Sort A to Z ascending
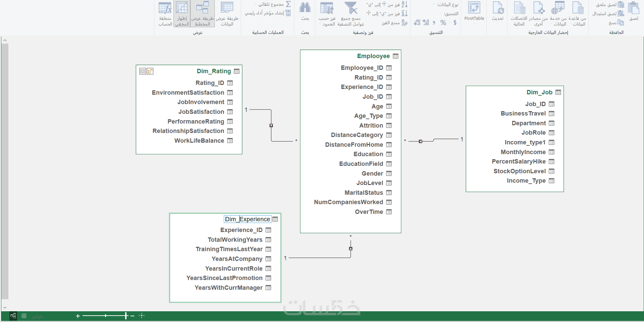The height and width of the screenshot is (322, 644). coord(387,5)
